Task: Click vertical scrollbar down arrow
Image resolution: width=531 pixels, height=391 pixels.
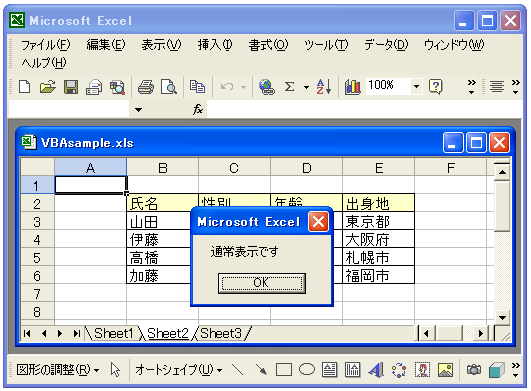Action: (x=502, y=318)
